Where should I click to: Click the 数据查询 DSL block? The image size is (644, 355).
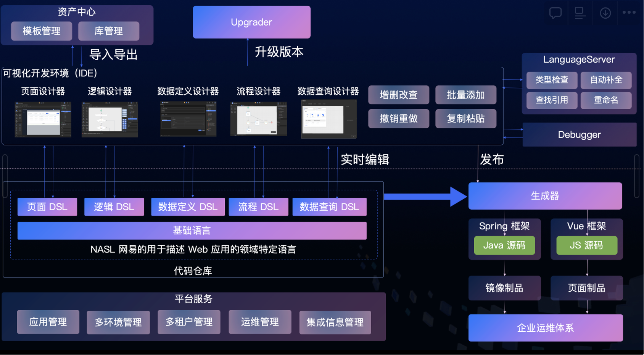(330, 207)
